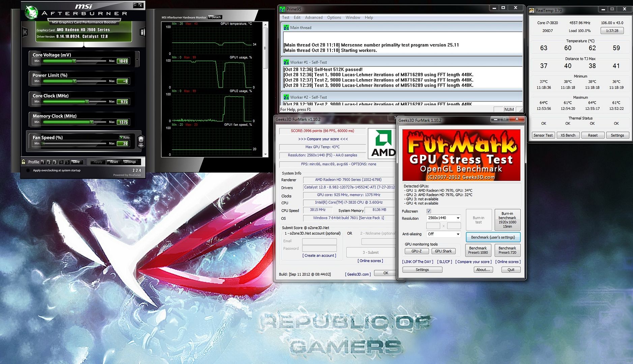Click Afterburner Reset button
The height and width of the screenshot is (364, 633).
114,162
